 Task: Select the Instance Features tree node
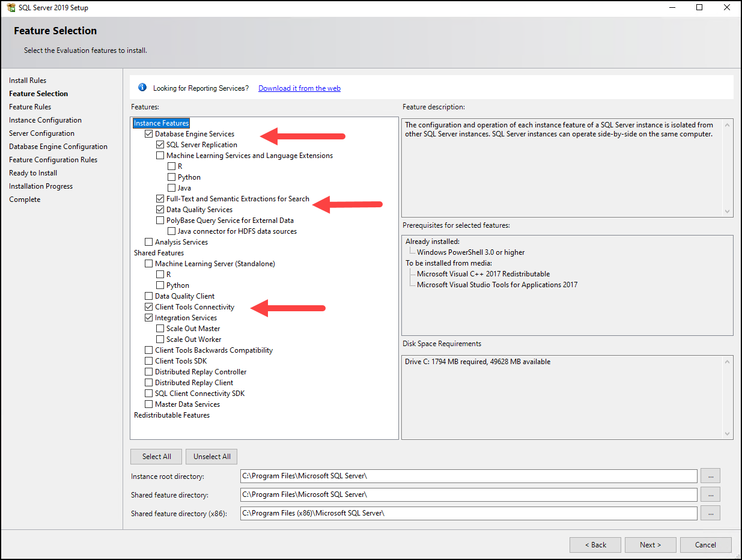click(161, 123)
